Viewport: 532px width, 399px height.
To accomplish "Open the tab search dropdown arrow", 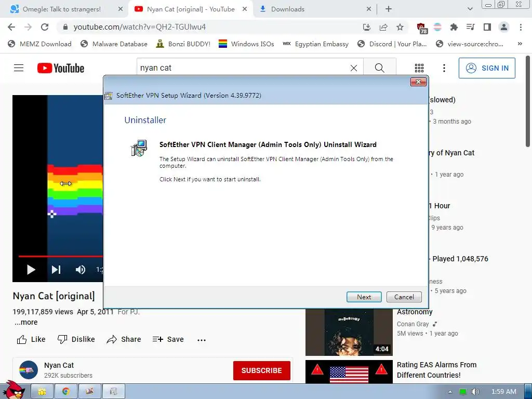I will pyautogui.click(x=470, y=9).
